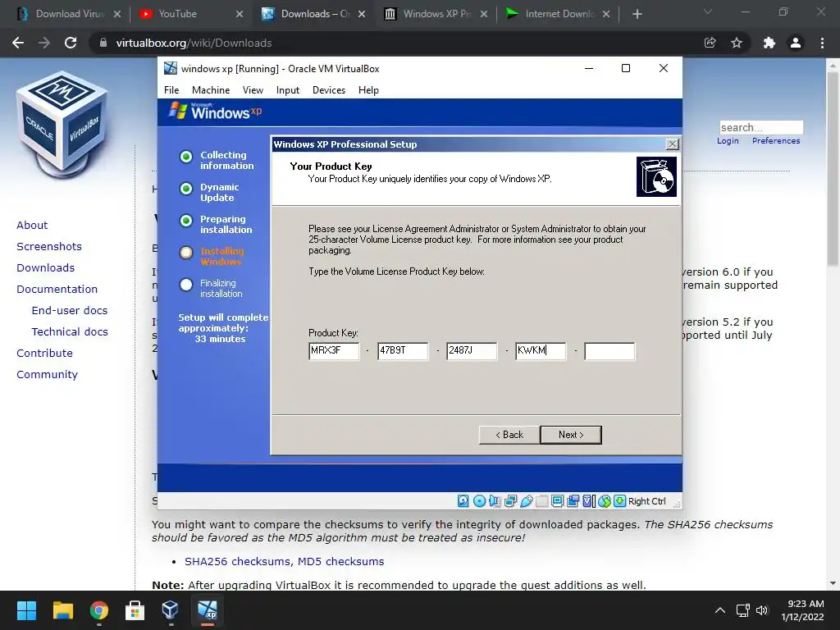Open the File menu in VirtualBox
The height and width of the screenshot is (630, 840).
(171, 90)
